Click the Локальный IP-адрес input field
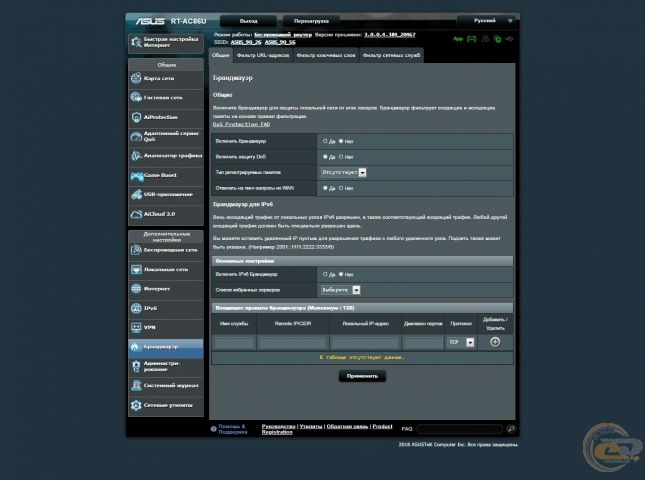Viewport: 645px width, 480px height. tap(365, 342)
